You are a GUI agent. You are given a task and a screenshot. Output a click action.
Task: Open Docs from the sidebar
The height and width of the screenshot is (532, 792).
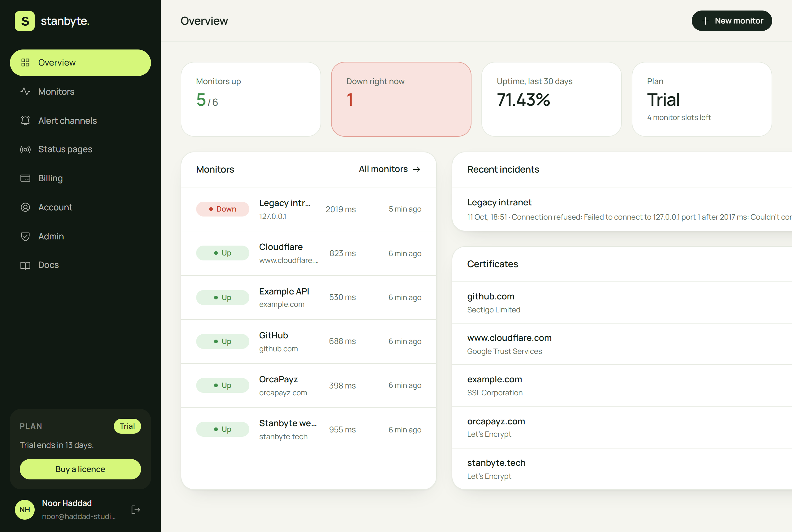tap(80, 265)
